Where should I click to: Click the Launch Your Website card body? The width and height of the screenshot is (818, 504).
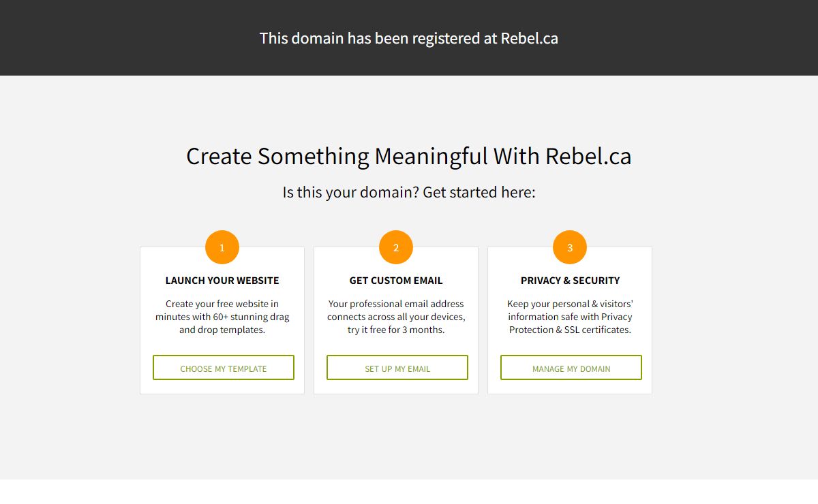222,320
